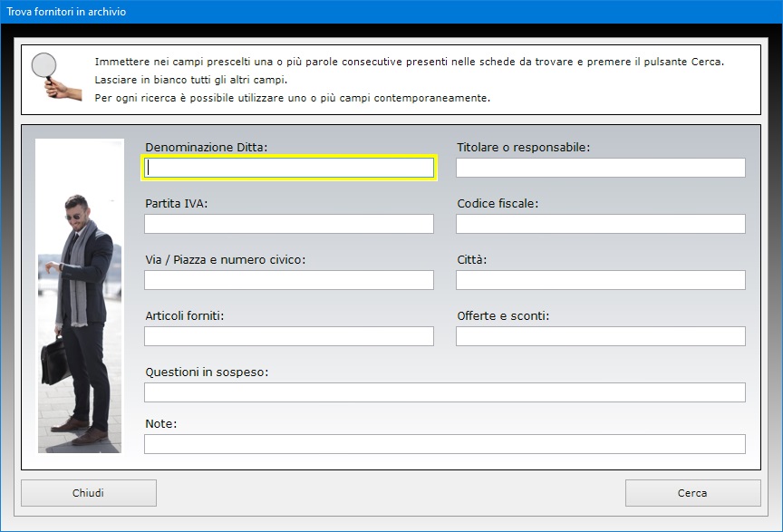The image size is (783, 532).
Task: Click the 'Lasciare in bianco tutti gli altri campi.' text
Action: pos(190,80)
